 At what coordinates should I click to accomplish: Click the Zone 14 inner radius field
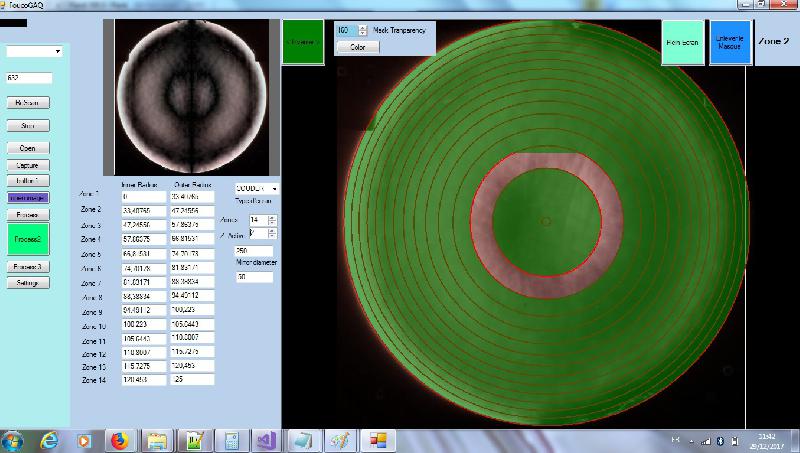tap(144, 380)
